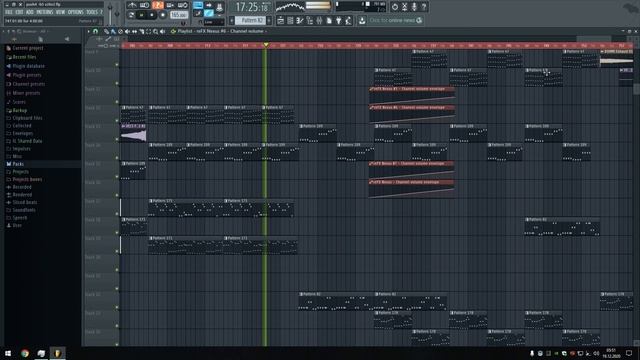640x360 pixels.
Task: Open the PATTERNS menu
Action: [x=44, y=12]
